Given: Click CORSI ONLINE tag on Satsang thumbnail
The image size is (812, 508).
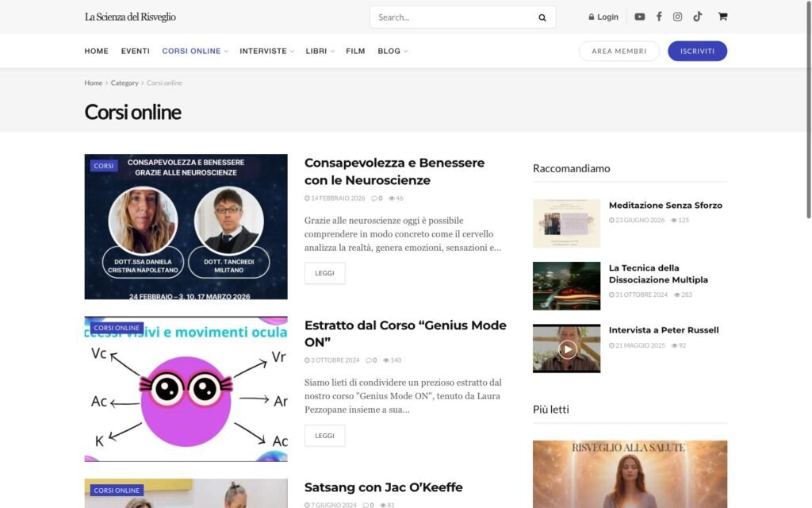Looking at the screenshot, I should (117, 491).
